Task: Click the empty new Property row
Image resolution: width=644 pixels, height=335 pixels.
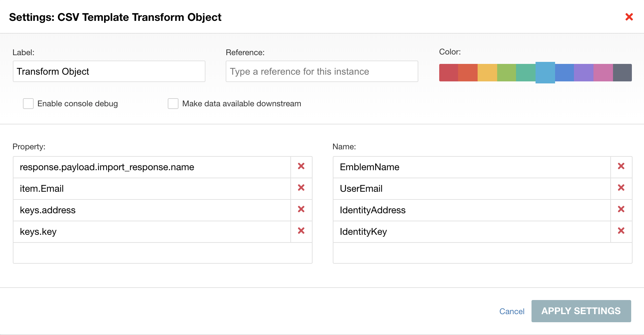Action: (162, 253)
